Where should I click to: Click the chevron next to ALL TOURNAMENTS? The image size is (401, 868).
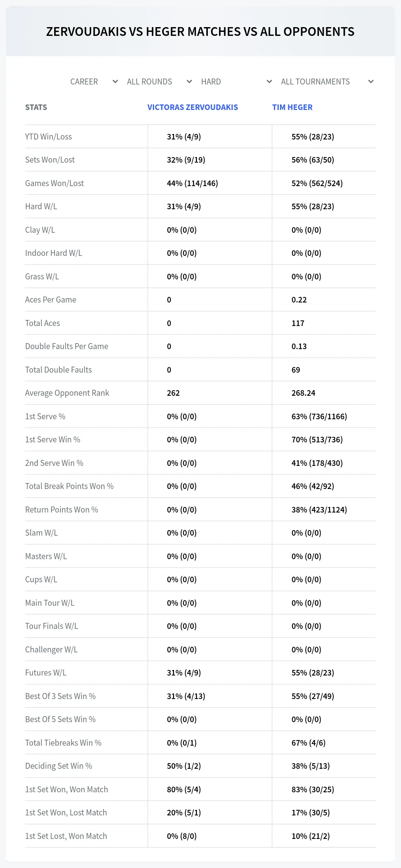click(371, 82)
